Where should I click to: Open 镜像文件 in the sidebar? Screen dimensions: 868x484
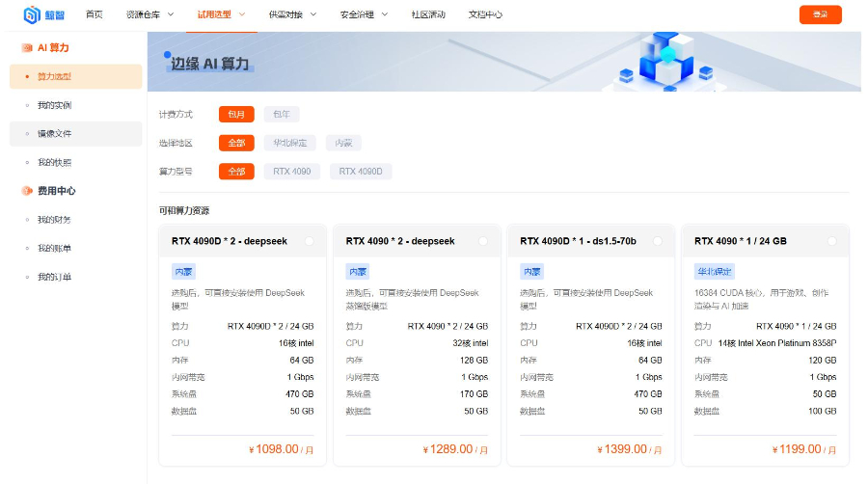54,134
